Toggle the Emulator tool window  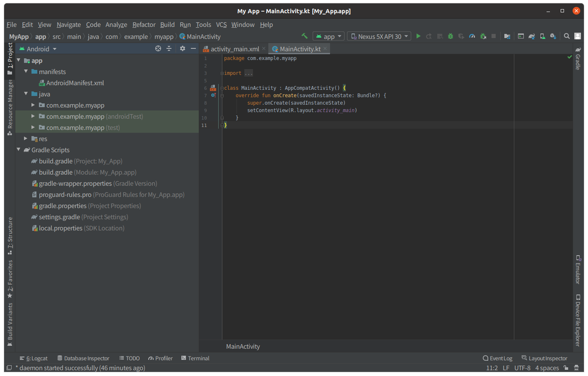click(x=578, y=269)
